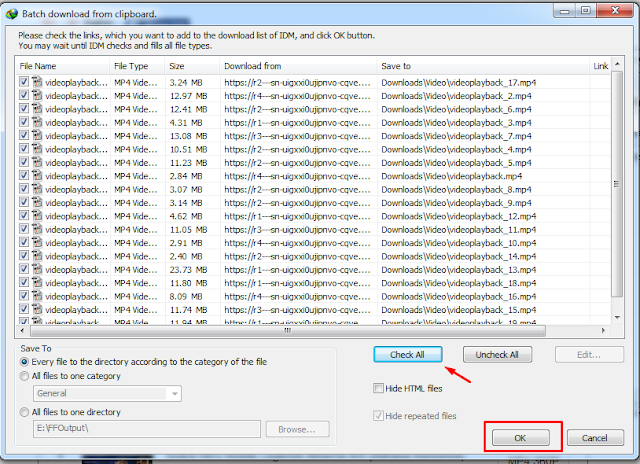Sort the list by the Size column header
The width and height of the screenshot is (640, 464).
tap(190, 66)
